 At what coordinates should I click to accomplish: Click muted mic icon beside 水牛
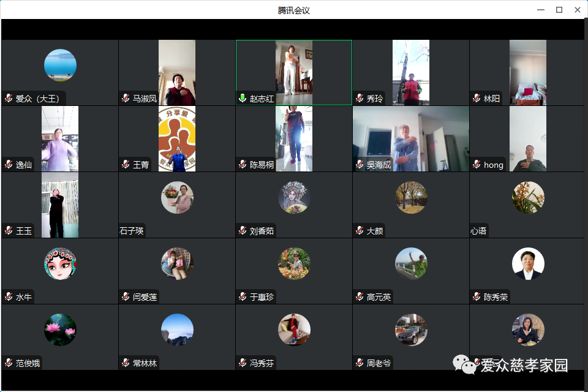[x=9, y=297]
